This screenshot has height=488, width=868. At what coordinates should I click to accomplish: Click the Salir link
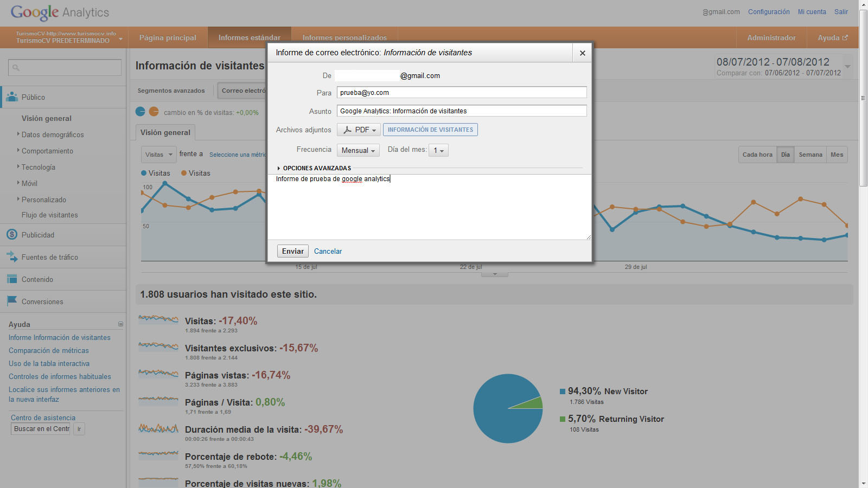841,12
